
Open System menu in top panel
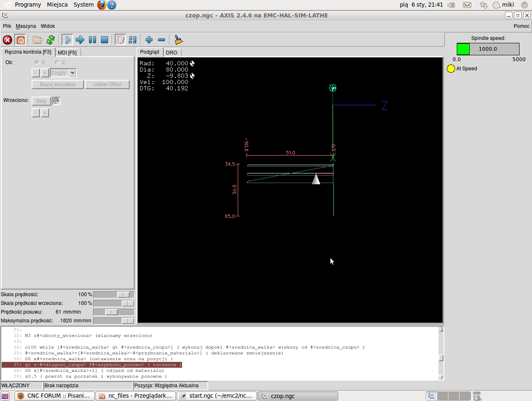coord(84,5)
